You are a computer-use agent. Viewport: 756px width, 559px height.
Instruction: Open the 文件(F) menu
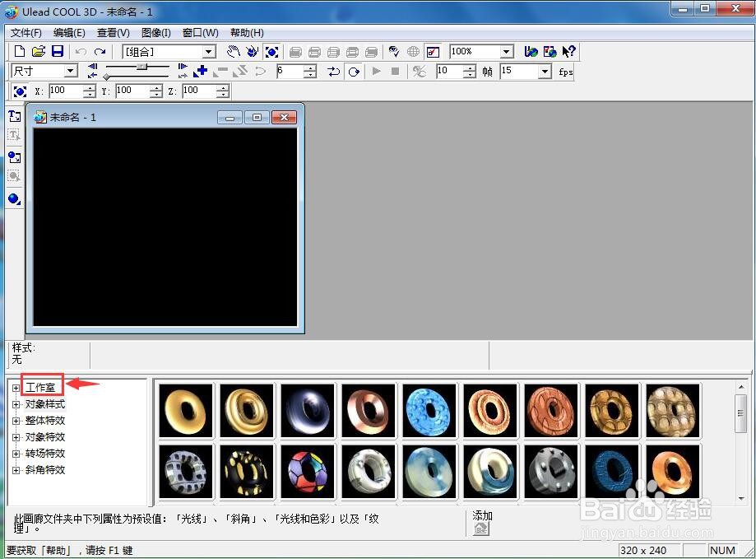point(26,33)
